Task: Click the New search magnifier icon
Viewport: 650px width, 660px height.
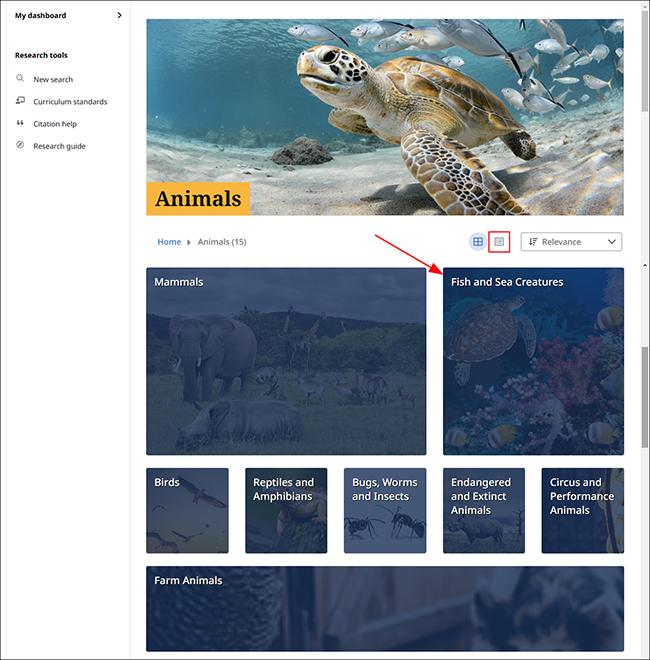Action: click(20, 78)
